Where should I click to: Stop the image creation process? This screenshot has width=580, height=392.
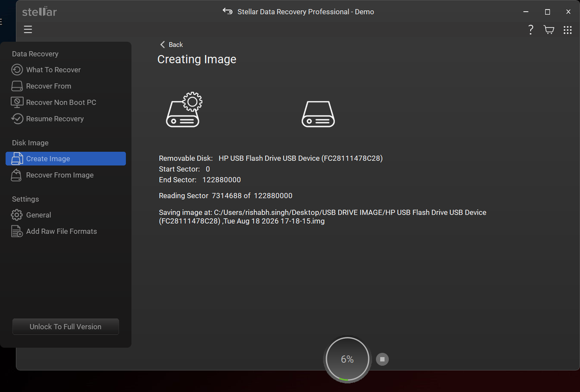point(382,359)
